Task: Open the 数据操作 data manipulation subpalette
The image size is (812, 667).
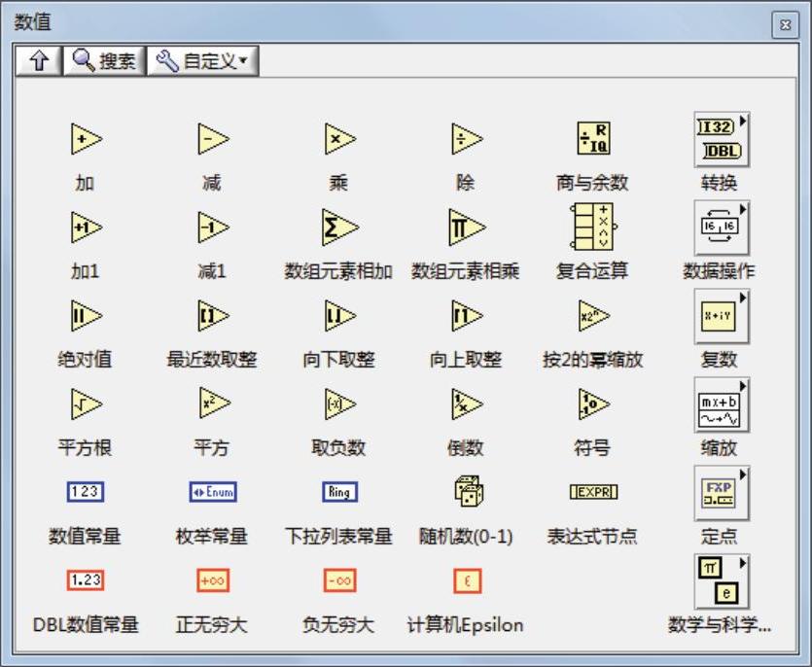Action: coord(722,228)
